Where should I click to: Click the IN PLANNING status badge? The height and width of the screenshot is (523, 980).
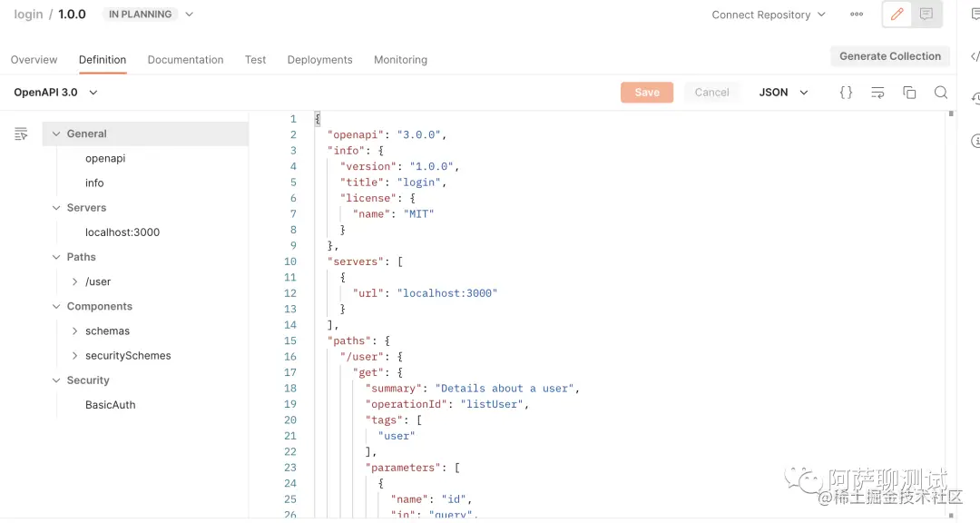(x=140, y=15)
